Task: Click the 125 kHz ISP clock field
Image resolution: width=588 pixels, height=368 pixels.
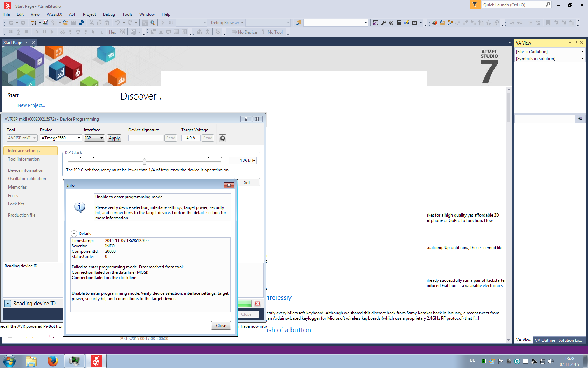Action: (243, 161)
